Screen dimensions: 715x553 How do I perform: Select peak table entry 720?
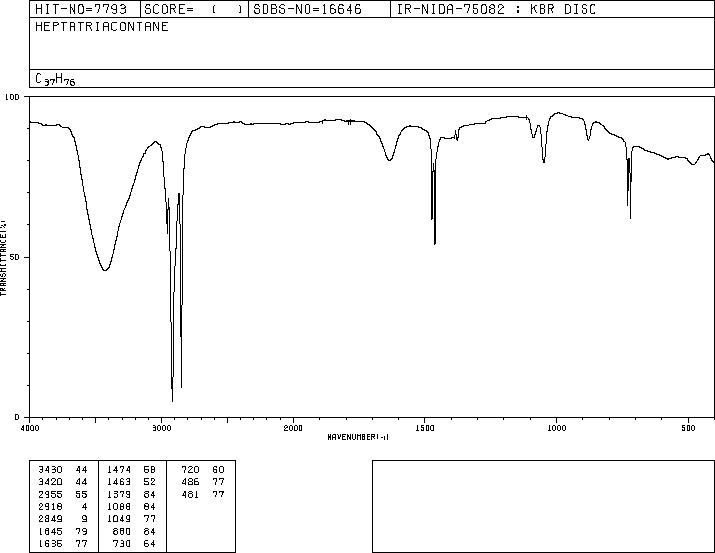190,470
